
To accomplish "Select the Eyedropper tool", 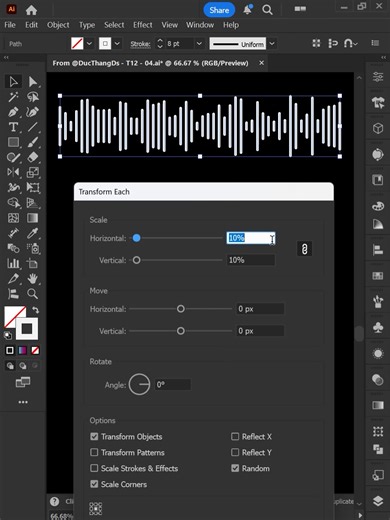I will pyautogui.click(x=32, y=233).
